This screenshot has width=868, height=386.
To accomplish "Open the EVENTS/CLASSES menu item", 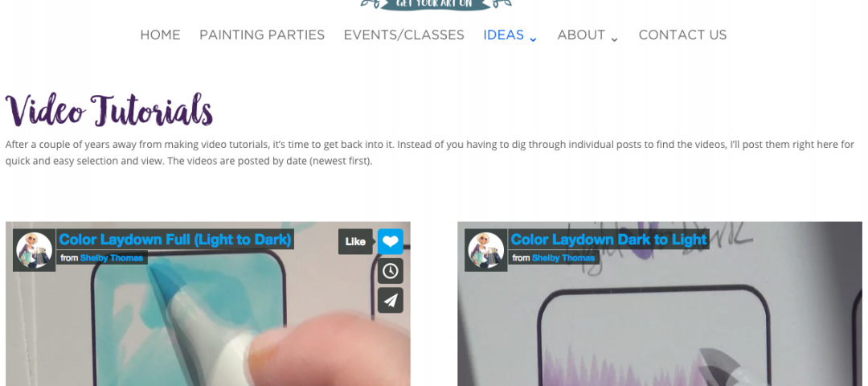I will (404, 35).
